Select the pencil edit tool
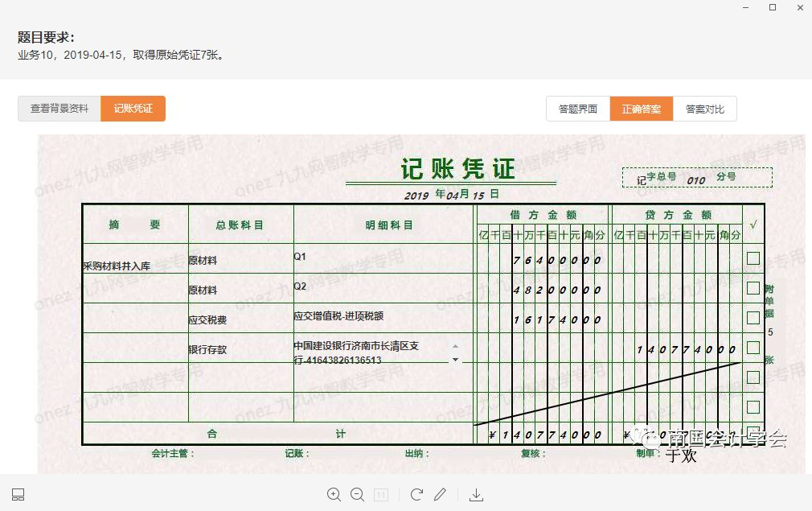Screen dimensions: 812x511 click(440, 494)
